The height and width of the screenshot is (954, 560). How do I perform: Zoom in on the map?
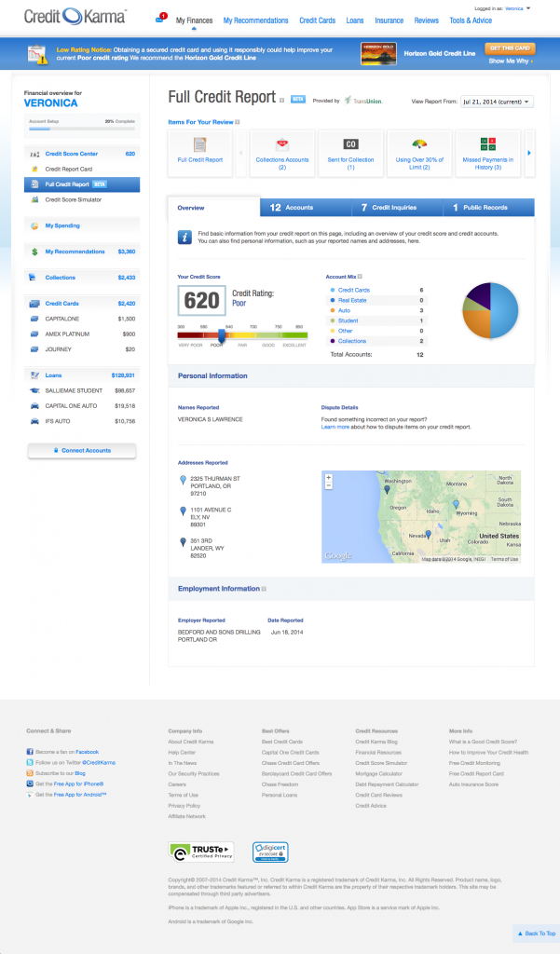coord(329,478)
